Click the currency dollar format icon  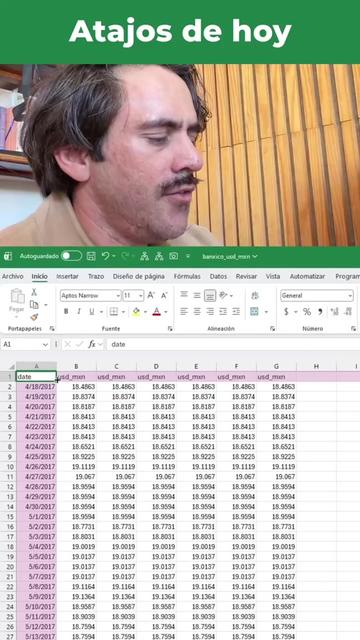286,312
